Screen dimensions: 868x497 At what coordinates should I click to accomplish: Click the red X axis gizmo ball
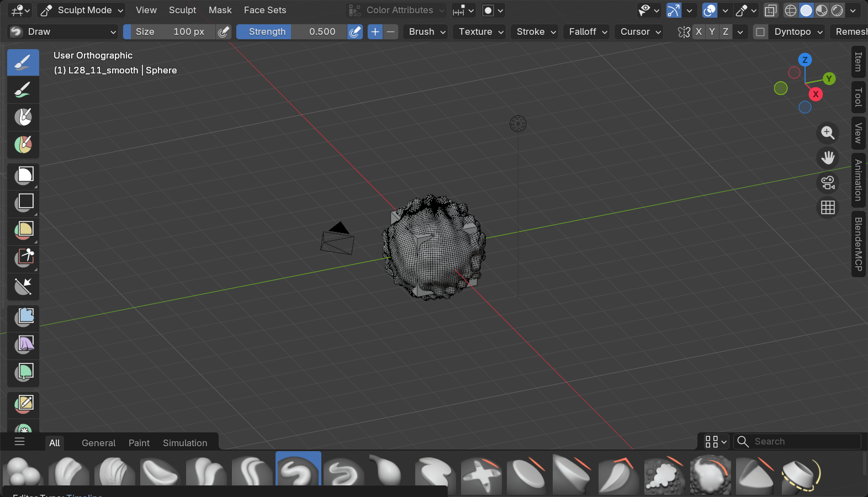(x=816, y=94)
